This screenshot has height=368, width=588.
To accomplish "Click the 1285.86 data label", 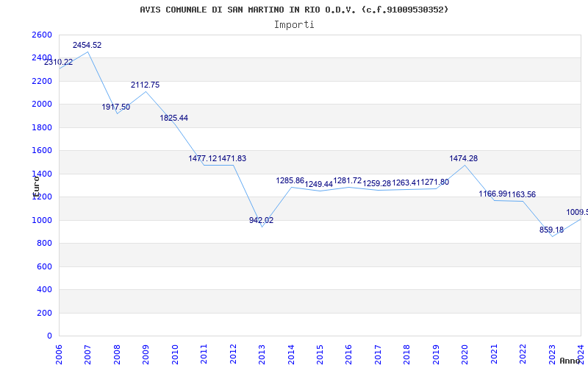I will 290,180.
